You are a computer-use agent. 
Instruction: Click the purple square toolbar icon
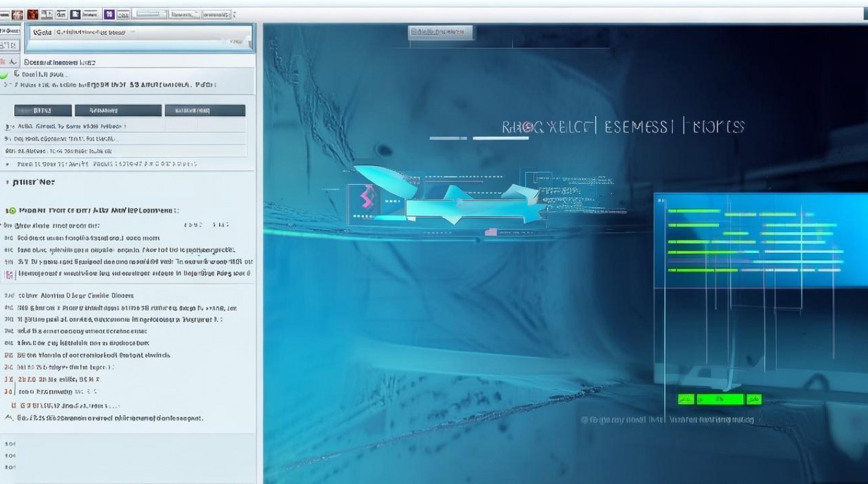pos(108,14)
